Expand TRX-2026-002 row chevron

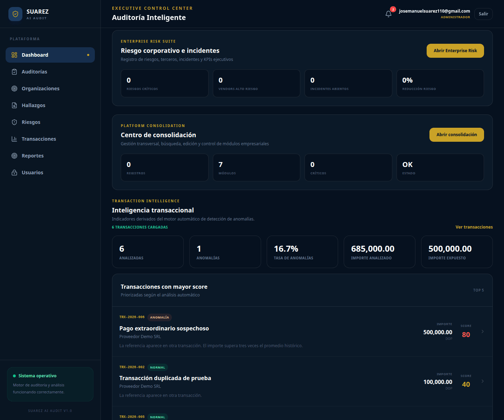pos(483,381)
